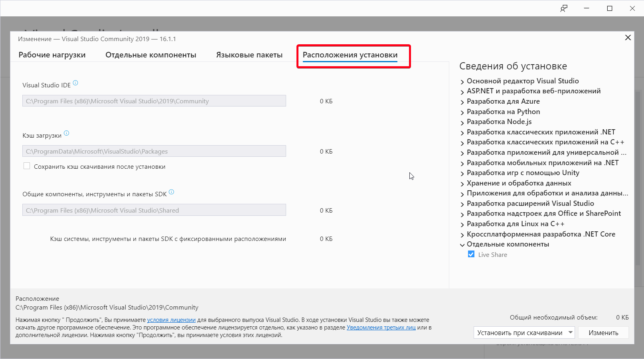Select the Расположения установки tab
The image size is (644, 359).
pos(350,55)
